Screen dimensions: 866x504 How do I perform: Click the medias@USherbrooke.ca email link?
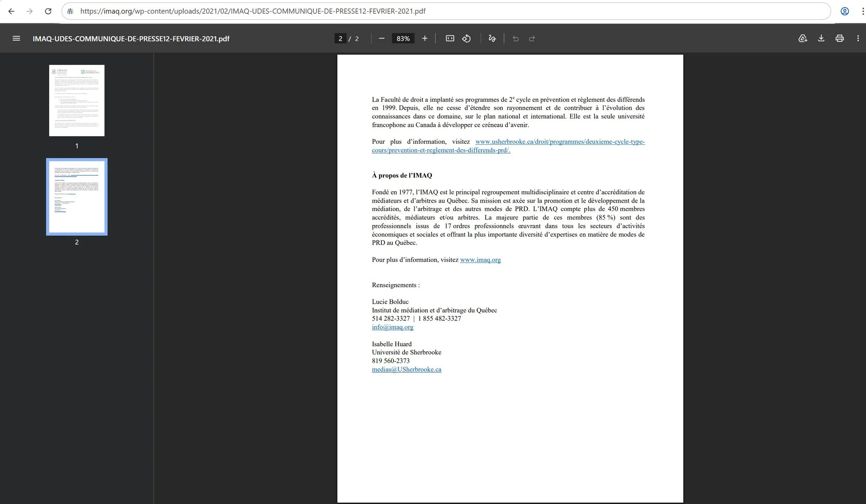407,369
